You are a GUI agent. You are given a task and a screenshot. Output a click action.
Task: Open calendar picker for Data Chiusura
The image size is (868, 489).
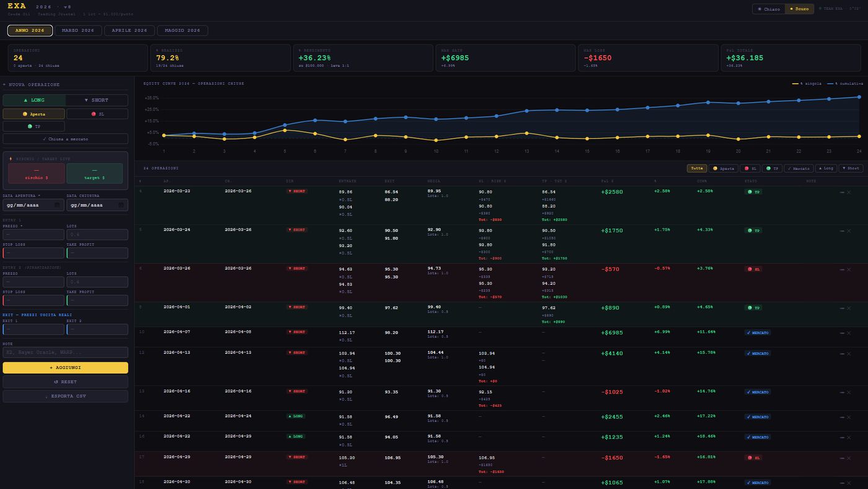click(122, 205)
